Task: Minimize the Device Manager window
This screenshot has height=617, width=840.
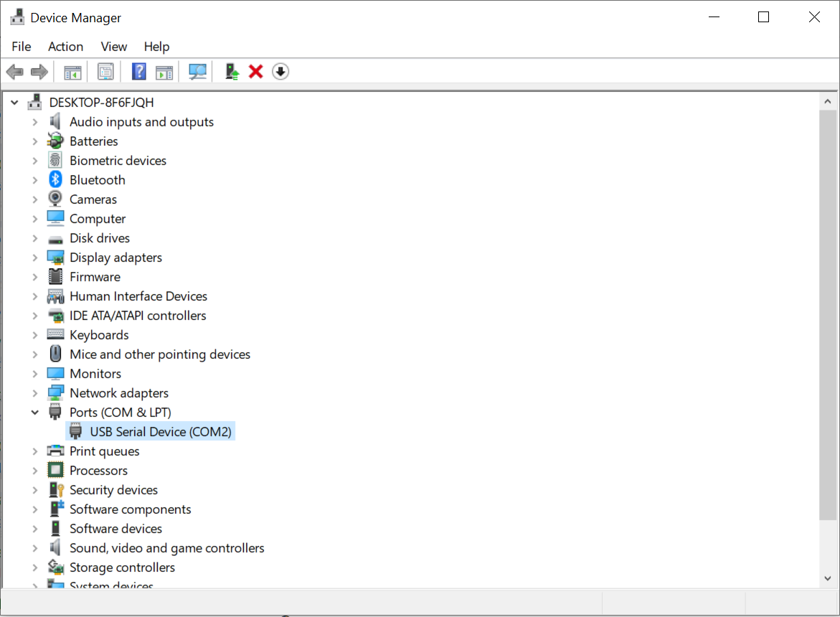Action: 714,17
